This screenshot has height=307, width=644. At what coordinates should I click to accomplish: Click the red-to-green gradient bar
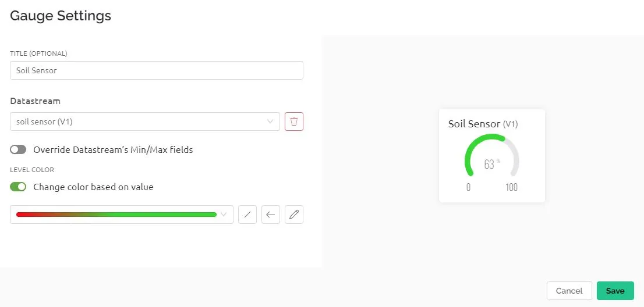pos(116,215)
